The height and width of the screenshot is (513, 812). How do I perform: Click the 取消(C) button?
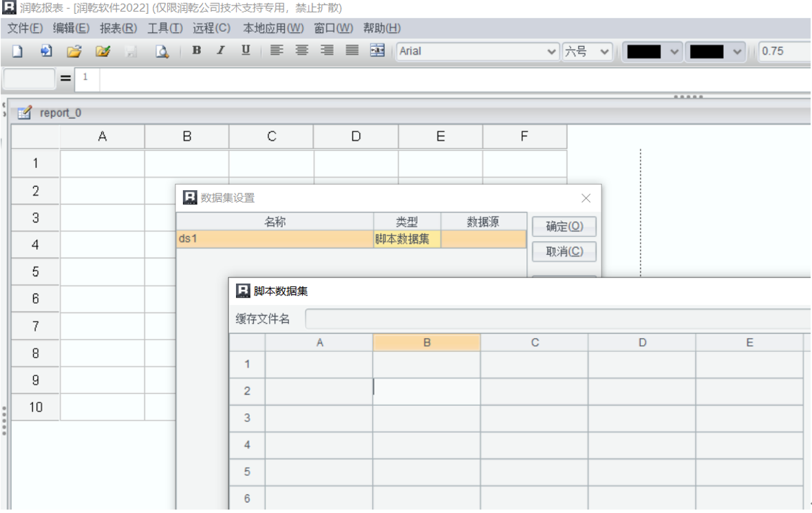coord(564,252)
